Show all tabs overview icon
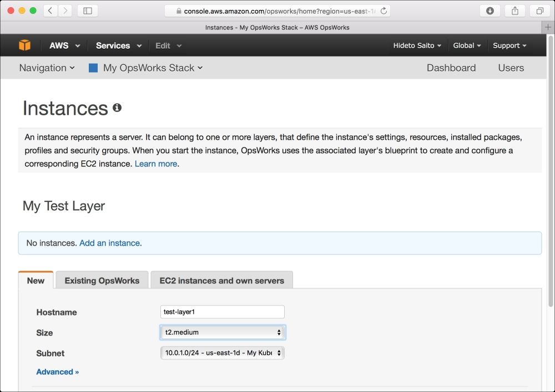 [540, 11]
